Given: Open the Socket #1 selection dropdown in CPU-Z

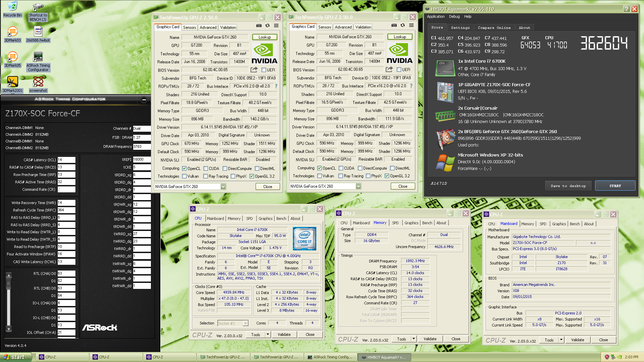Looking at the screenshot, I should (x=246, y=323).
